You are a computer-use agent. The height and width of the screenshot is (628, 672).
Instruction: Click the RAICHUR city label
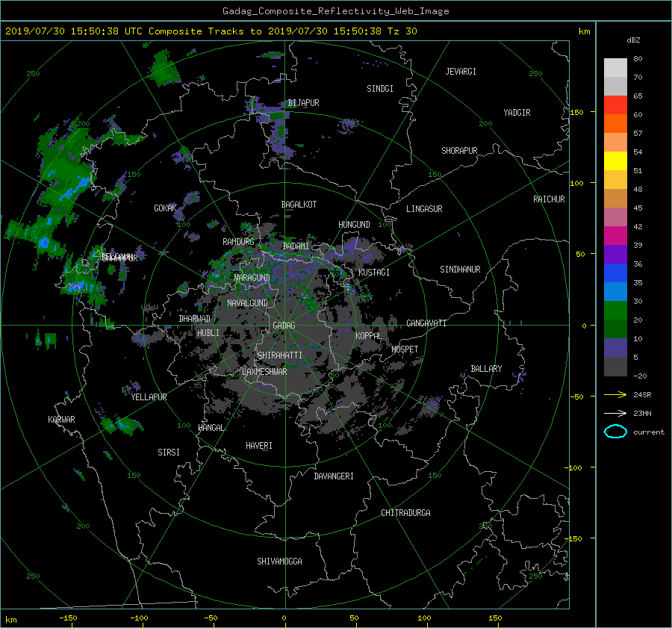click(x=549, y=199)
